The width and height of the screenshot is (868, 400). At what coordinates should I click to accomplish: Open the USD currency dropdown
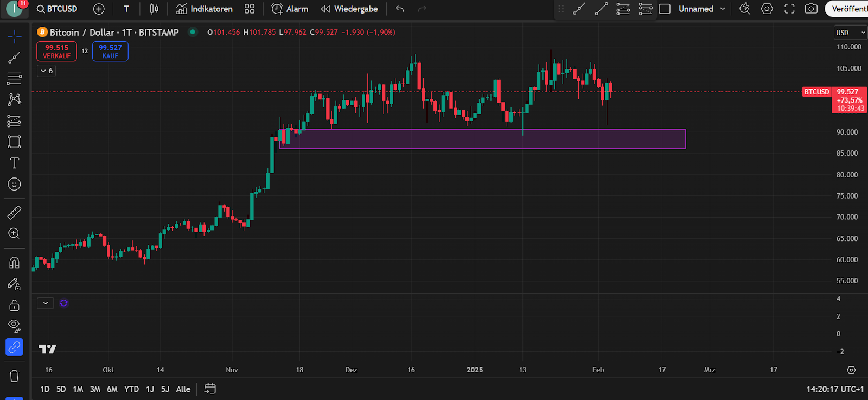point(850,33)
